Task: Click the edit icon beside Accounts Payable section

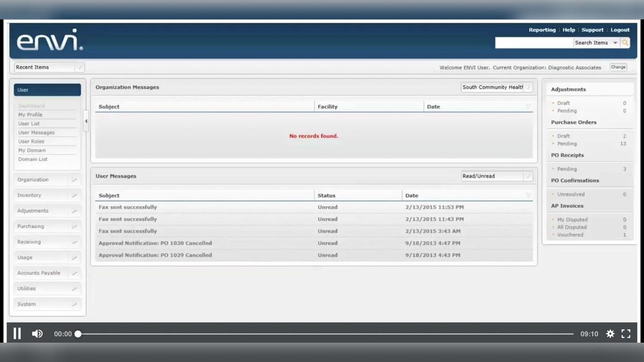Action: point(75,273)
